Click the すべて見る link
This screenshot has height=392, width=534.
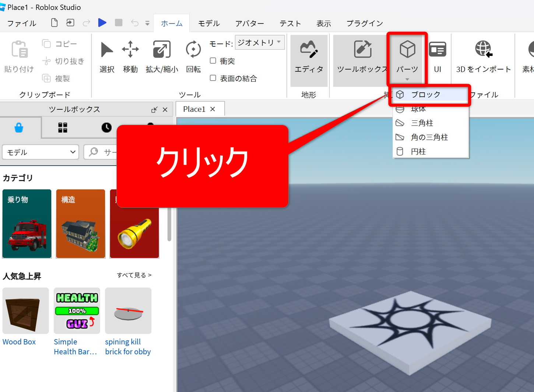pyautogui.click(x=134, y=275)
